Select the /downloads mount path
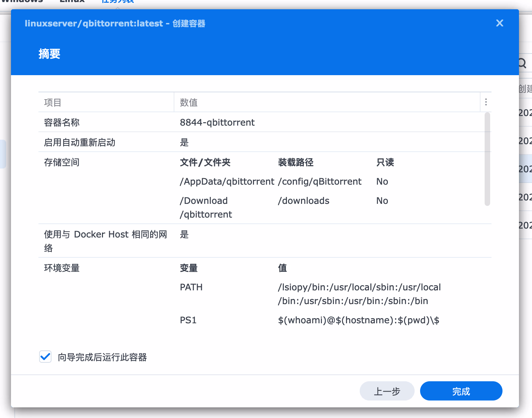The width and height of the screenshot is (532, 418). 303,201
